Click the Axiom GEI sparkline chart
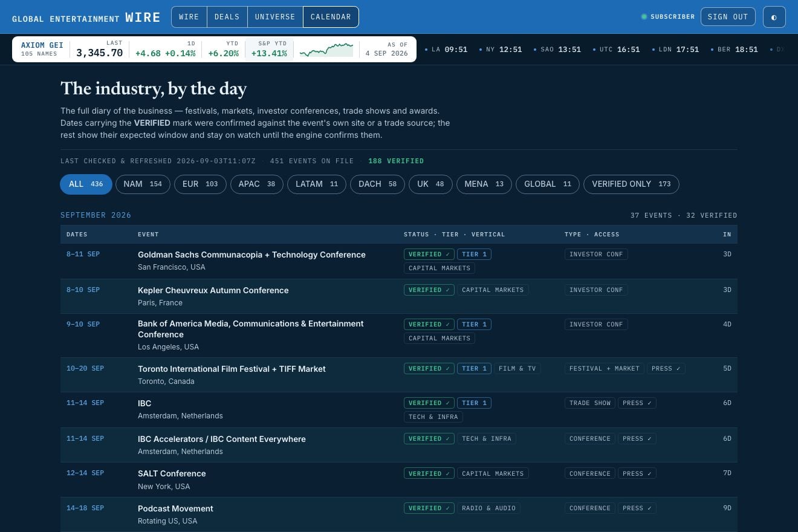Viewport: 798px width, 532px height. (326, 50)
